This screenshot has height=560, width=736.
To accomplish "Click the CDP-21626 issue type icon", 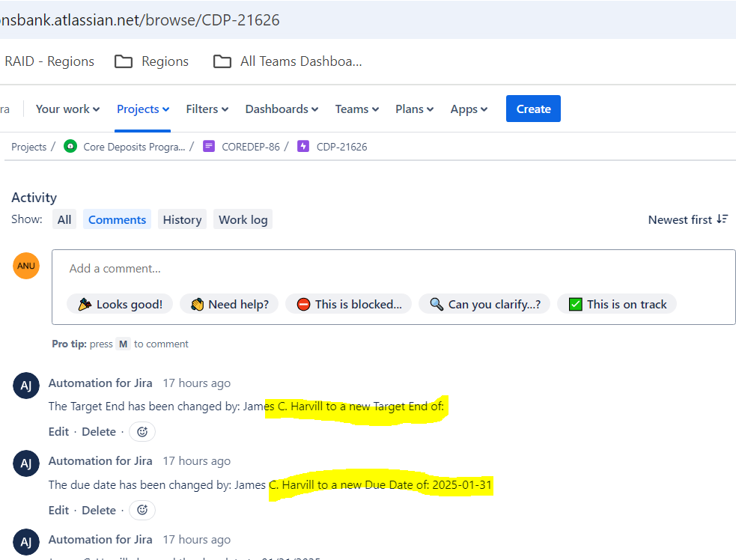I will tap(302, 146).
